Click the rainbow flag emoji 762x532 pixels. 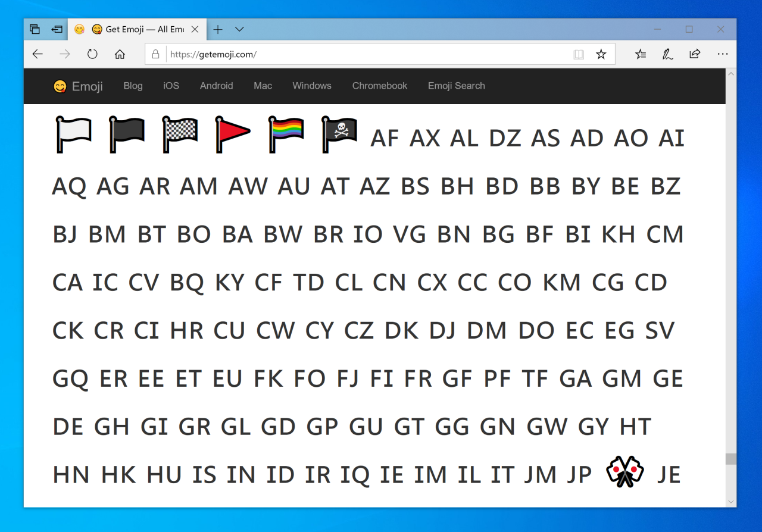point(286,134)
